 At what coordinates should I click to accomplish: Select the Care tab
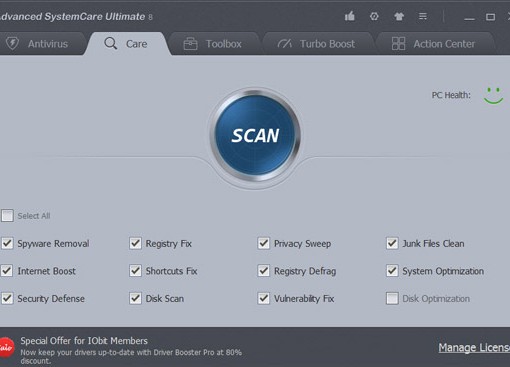tap(126, 44)
